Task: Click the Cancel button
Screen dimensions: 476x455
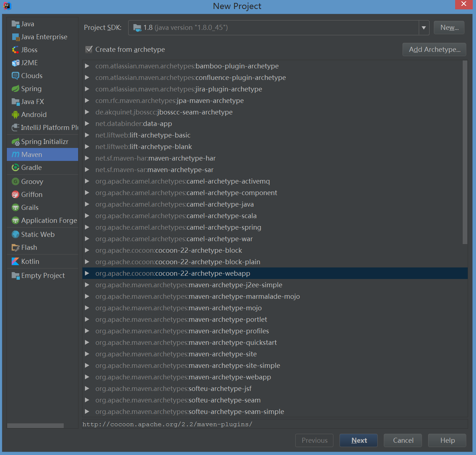Action: coord(403,440)
